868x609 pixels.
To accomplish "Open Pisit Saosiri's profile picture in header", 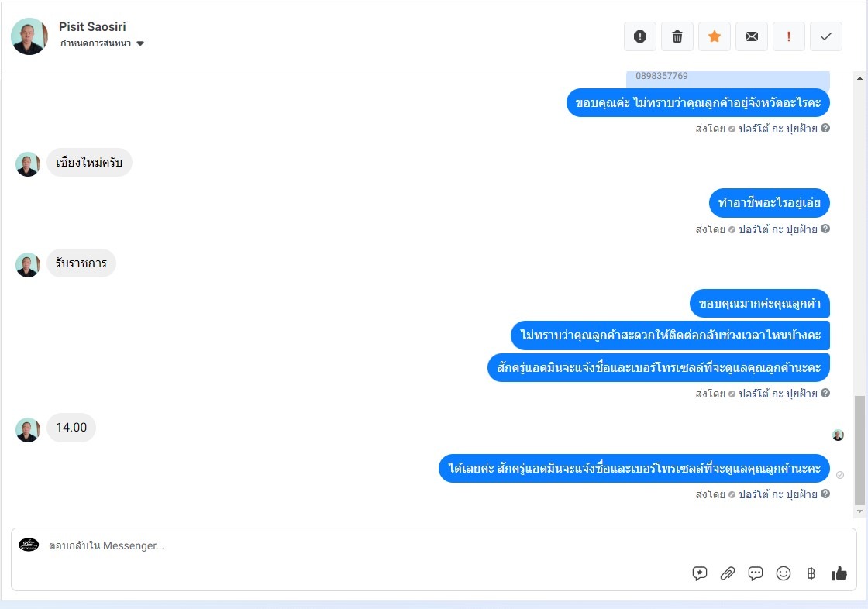I will coord(29,36).
